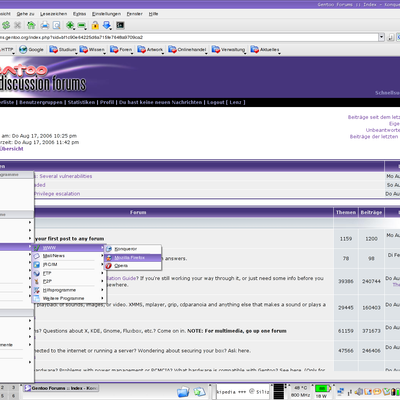Open the Gehe zu menu

pos(25,14)
